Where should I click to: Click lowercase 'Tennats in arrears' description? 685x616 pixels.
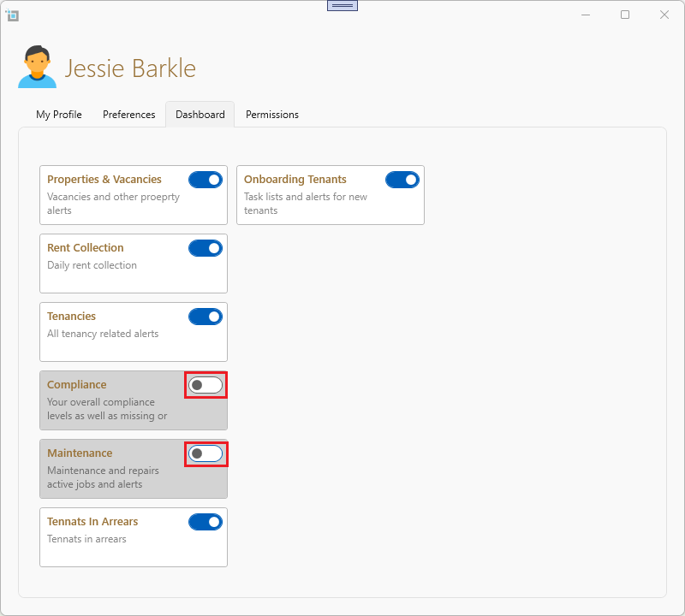(x=86, y=539)
